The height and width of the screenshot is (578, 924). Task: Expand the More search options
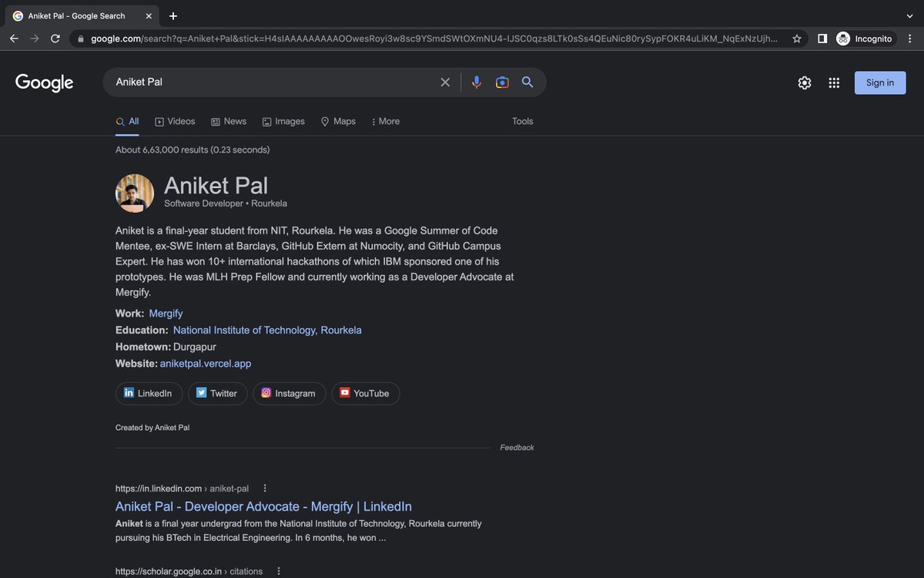coord(385,122)
